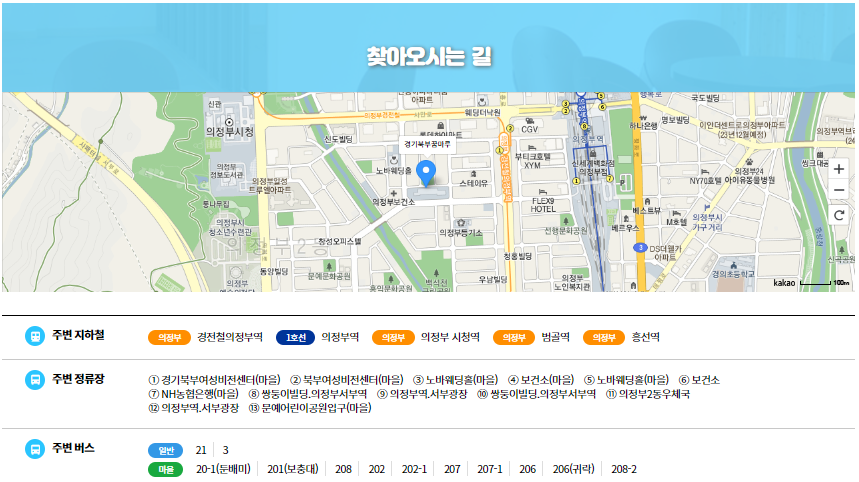This screenshot has width=859, height=482.
Task: Click the kakao logo on the map
Action: click(x=785, y=283)
